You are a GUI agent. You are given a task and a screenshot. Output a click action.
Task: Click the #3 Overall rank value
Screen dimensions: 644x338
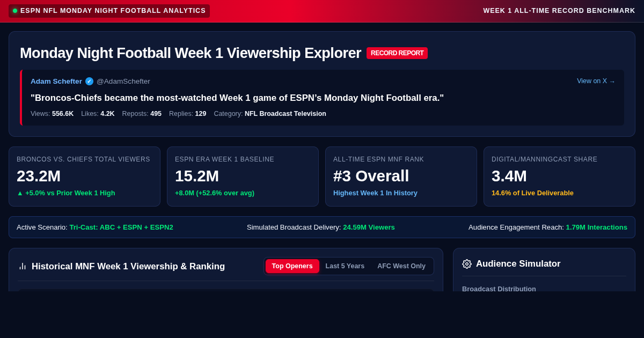pyautogui.click(x=371, y=176)
